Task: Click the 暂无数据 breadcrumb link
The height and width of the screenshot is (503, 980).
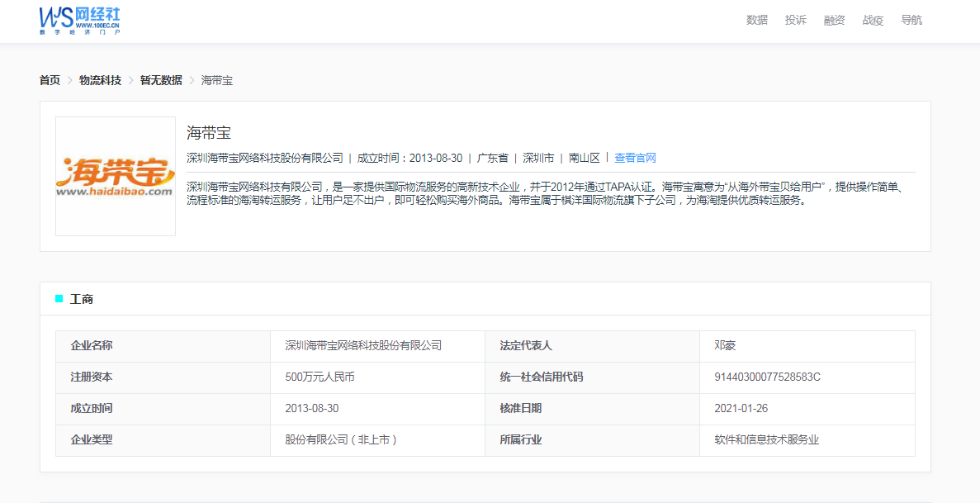Action: point(161,80)
